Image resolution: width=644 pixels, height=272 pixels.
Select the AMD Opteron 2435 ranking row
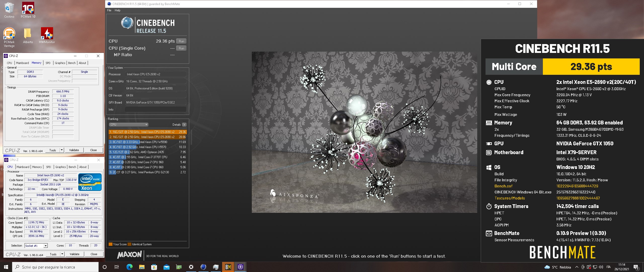point(147,152)
